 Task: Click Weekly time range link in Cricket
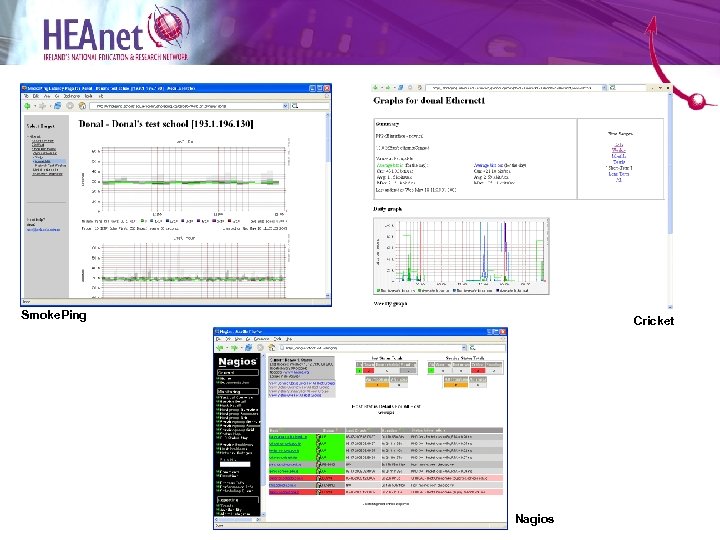click(619, 150)
